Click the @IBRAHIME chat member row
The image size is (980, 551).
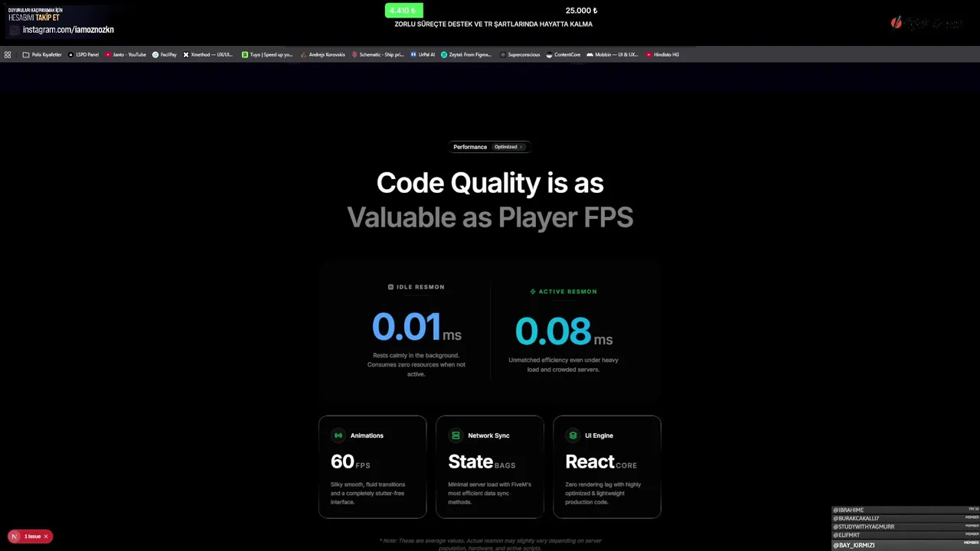coord(906,510)
